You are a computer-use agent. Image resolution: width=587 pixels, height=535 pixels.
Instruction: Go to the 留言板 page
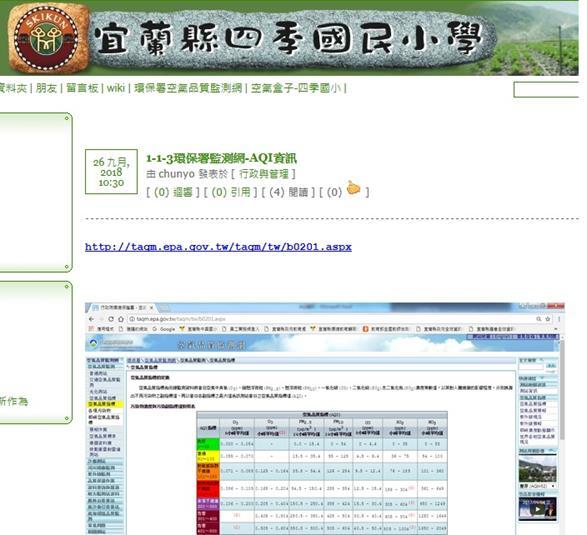82,88
